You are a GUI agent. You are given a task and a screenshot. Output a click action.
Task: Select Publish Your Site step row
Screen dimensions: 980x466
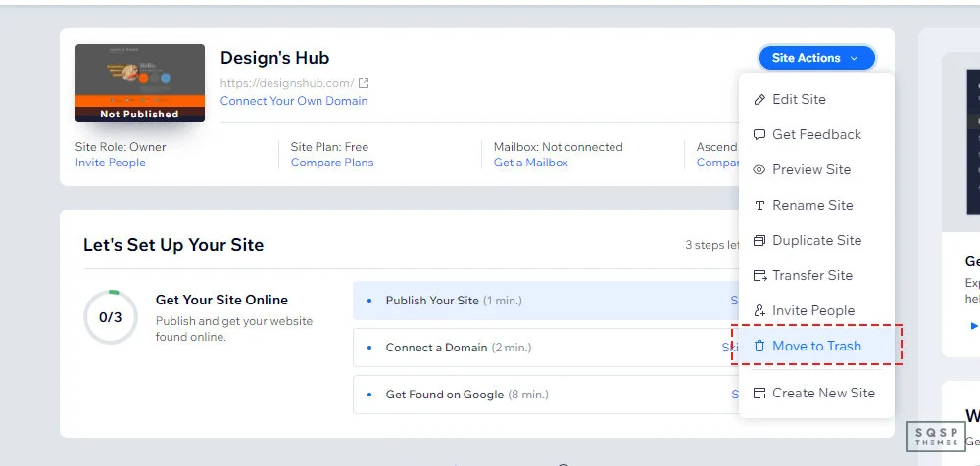[x=546, y=301]
